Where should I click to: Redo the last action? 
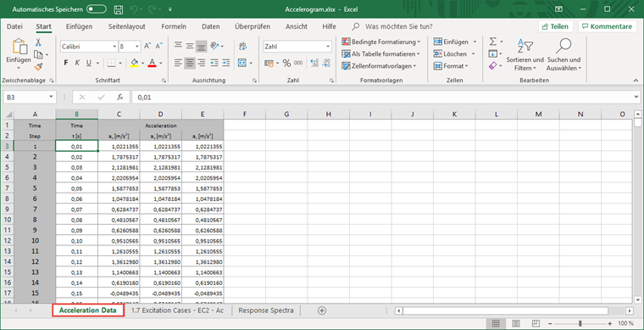[152, 9]
